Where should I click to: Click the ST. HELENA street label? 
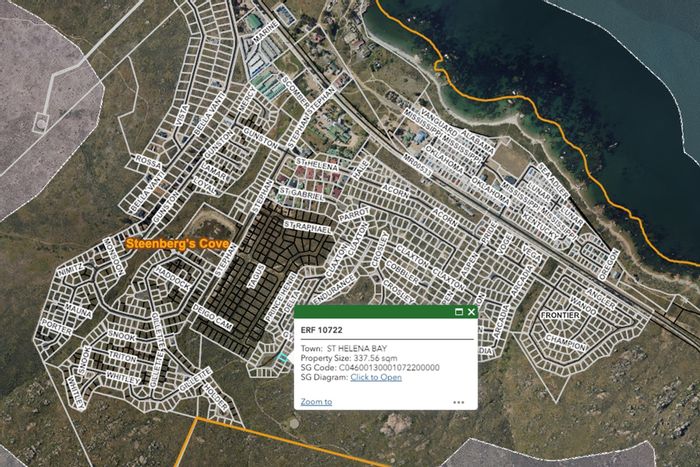(x=317, y=164)
